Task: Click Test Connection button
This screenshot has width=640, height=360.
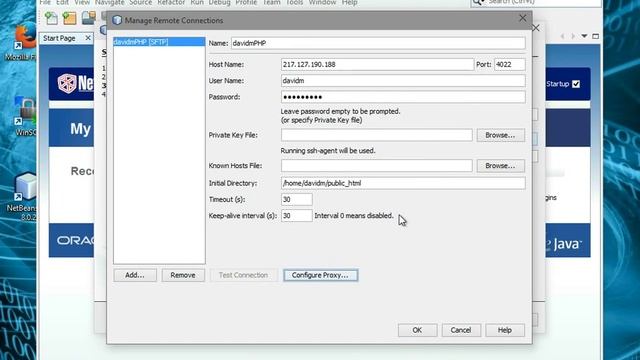Action: click(x=243, y=275)
